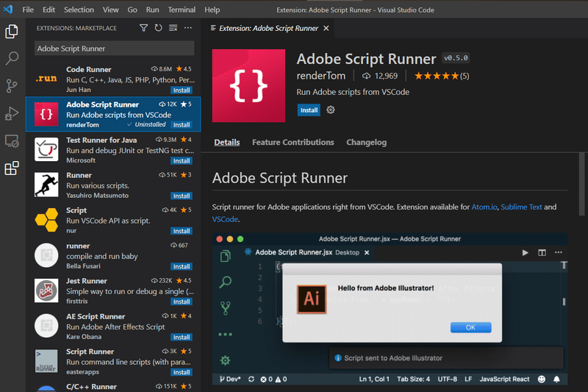Viewport: 588px width, 392px height.
Task: Select Code Runner extension in list
Action: tap(113, 79)
